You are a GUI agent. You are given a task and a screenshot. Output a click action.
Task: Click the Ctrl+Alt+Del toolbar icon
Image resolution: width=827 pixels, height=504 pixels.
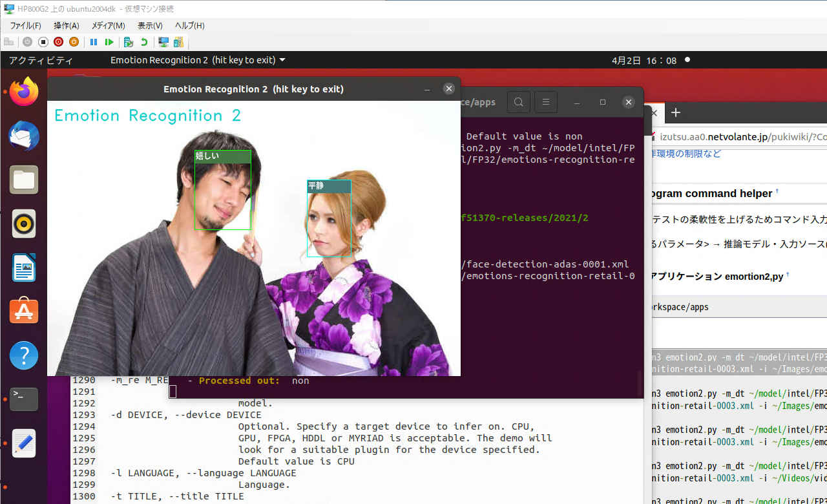point(9,42)
